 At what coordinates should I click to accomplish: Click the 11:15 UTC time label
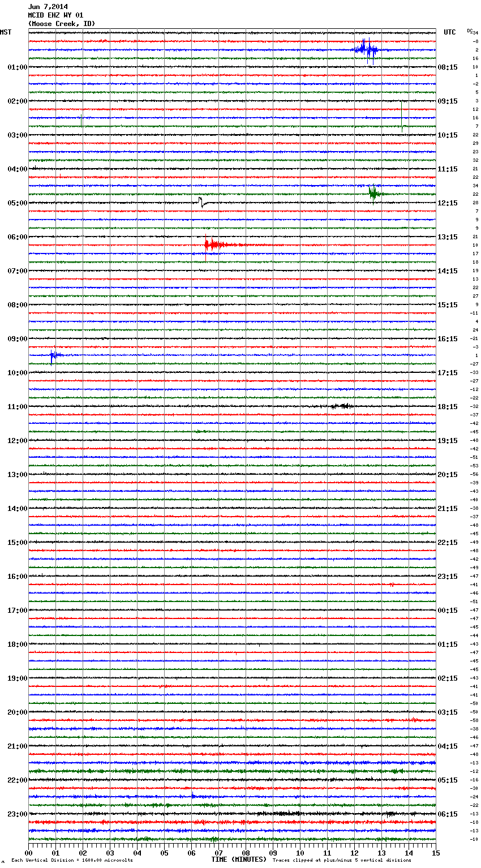[x=448, y=169]
